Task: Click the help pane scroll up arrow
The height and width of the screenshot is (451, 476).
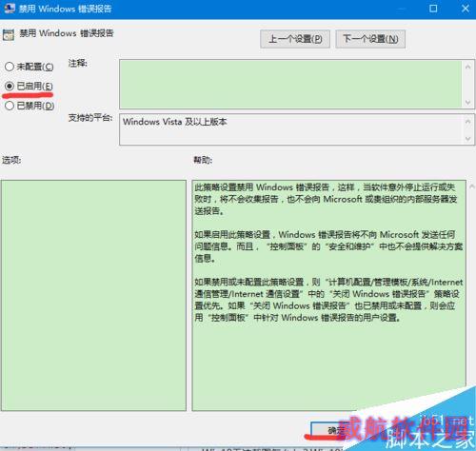Action: point(472,187)
